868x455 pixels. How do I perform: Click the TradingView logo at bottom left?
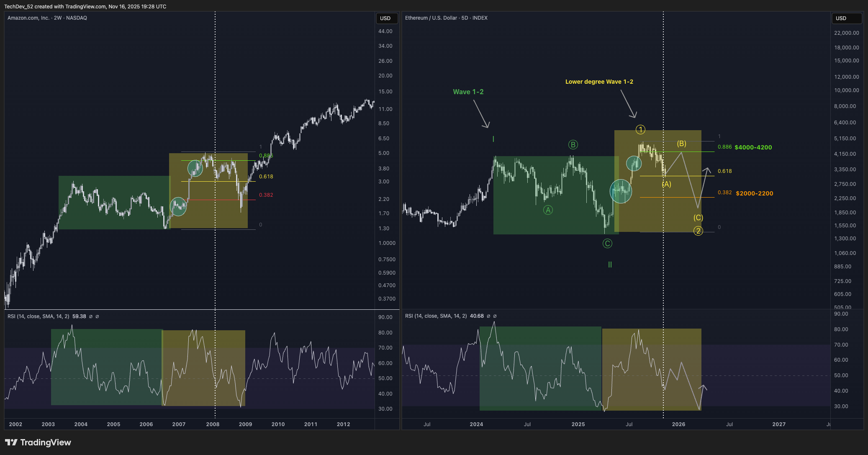coord(38,442)
